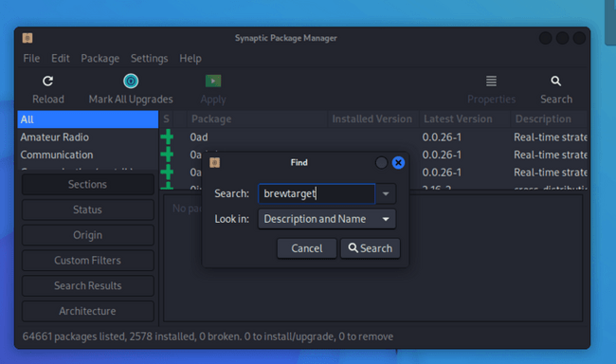The width and height of the screenshot is (616, 364).
Task: Click the Reload toolbar icon
Action: coord(48,81)
